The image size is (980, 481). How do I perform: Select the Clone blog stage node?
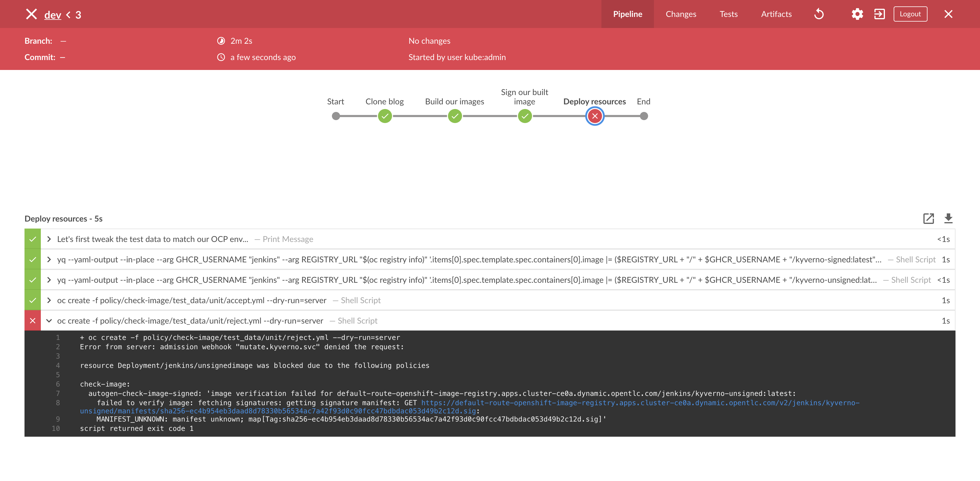click(385, 116)
